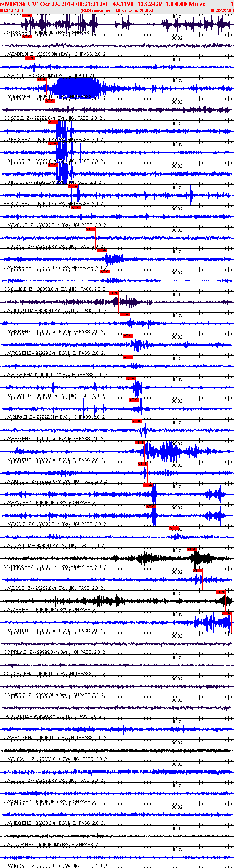234x868 pixels.
Task: Select the pick flag on UW BHW trace
Action: tap(131, 378)
